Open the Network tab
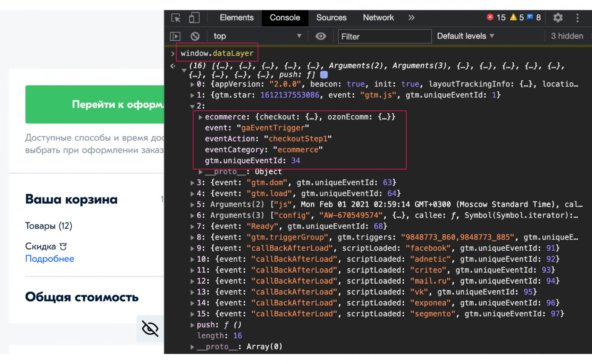The image size is (592, 364). click(378, 18)
